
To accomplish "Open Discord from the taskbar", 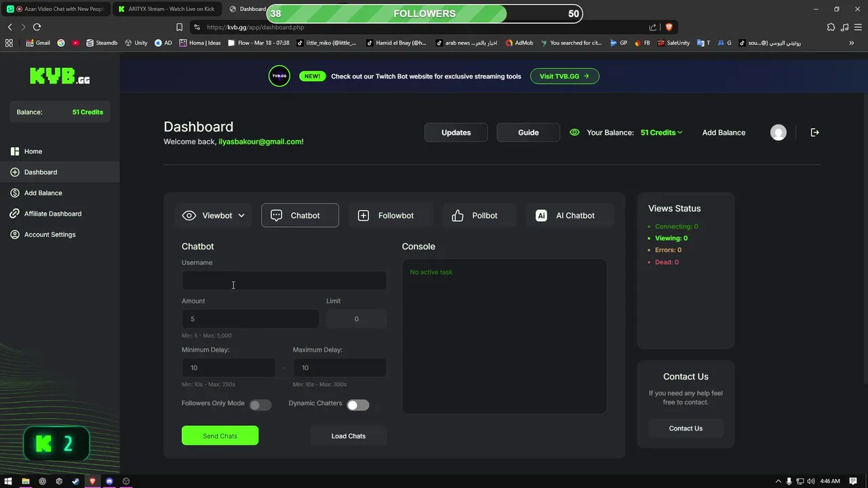I will (x=109, y=481).
